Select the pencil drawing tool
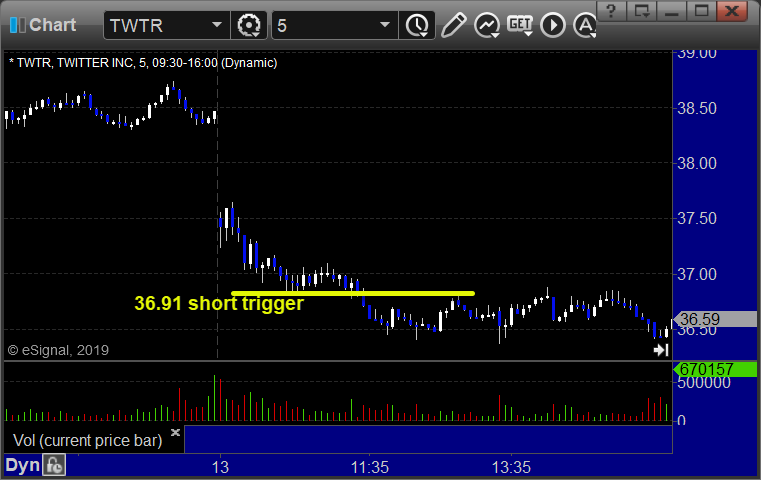 454,25
